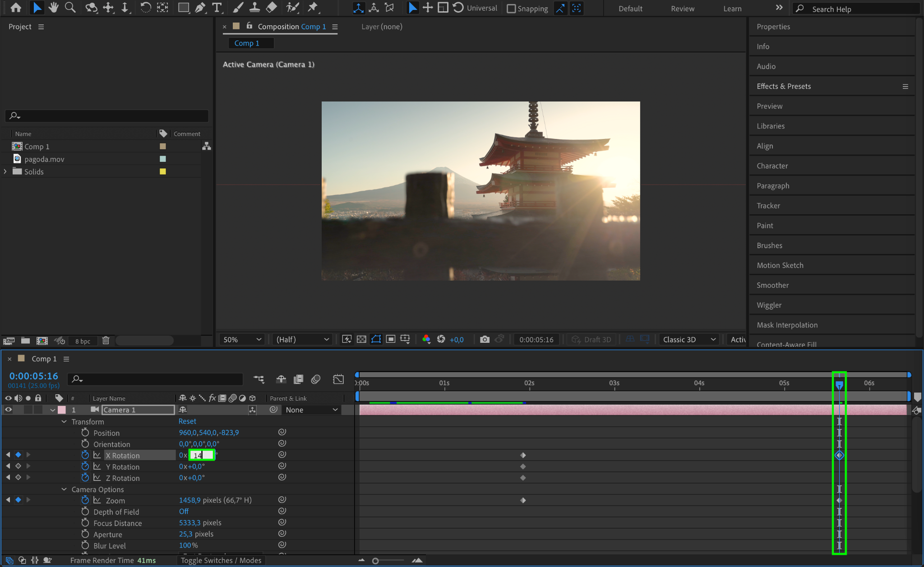Select the Type tool
This screenshot has width=924, height=567.
[x=217, y=7]
